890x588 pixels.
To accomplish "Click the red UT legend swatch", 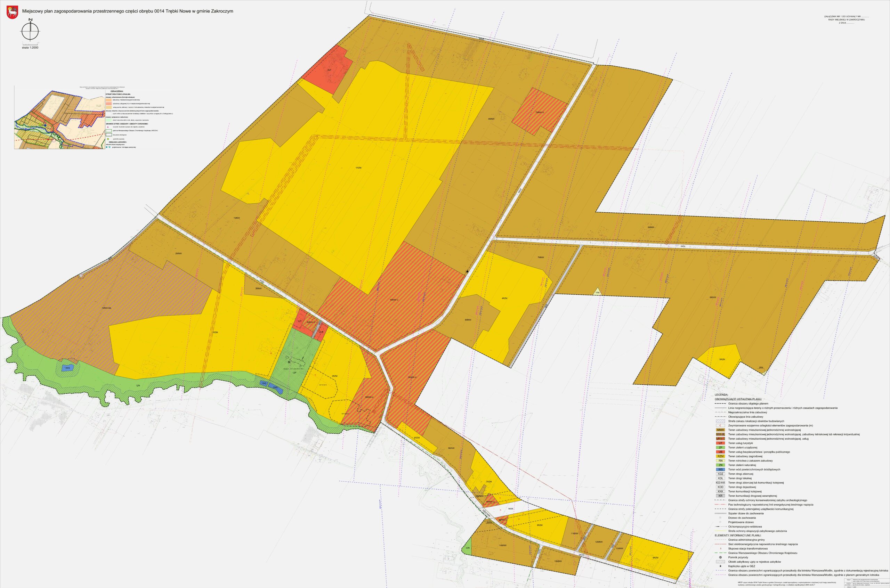I will coord(720,443).
